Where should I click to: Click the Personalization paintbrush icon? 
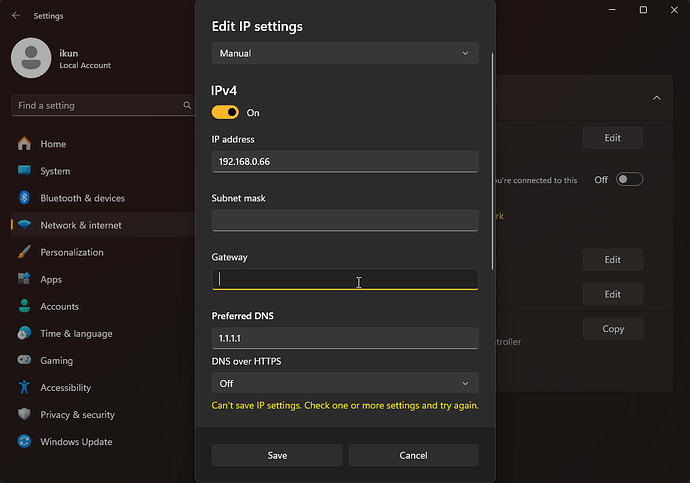[x=24, y=252]
